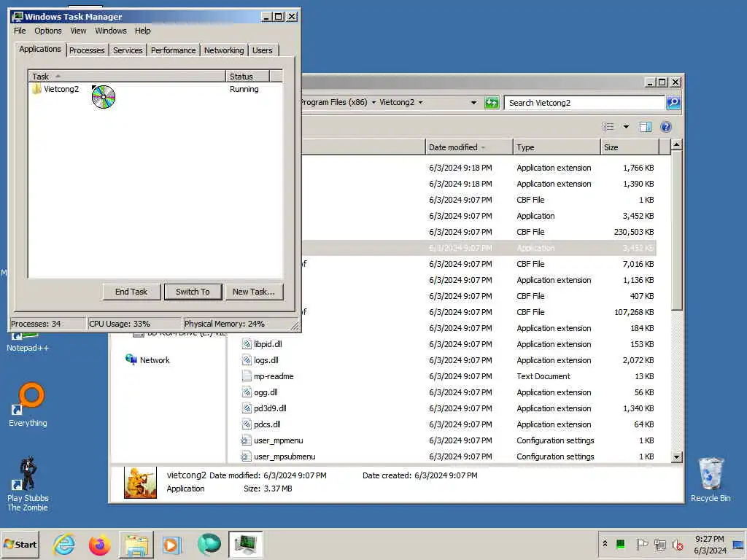The width and height of the screenshot is (747, 560).
Task: Open the Date modified column filter arrow
Action: (x=484, y=147)
